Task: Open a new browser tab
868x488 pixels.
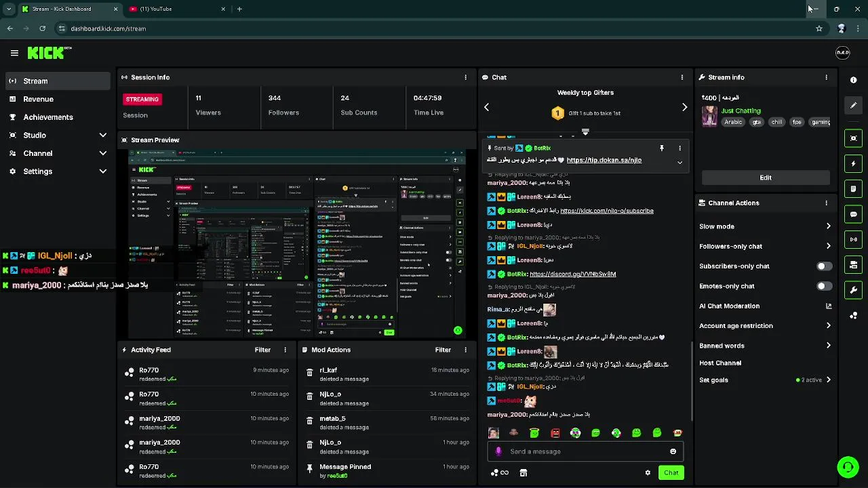Action: point(239,9)
